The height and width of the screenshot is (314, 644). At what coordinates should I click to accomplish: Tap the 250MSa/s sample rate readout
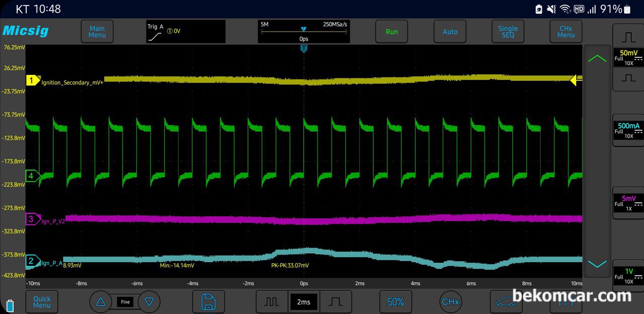point(335,25)
